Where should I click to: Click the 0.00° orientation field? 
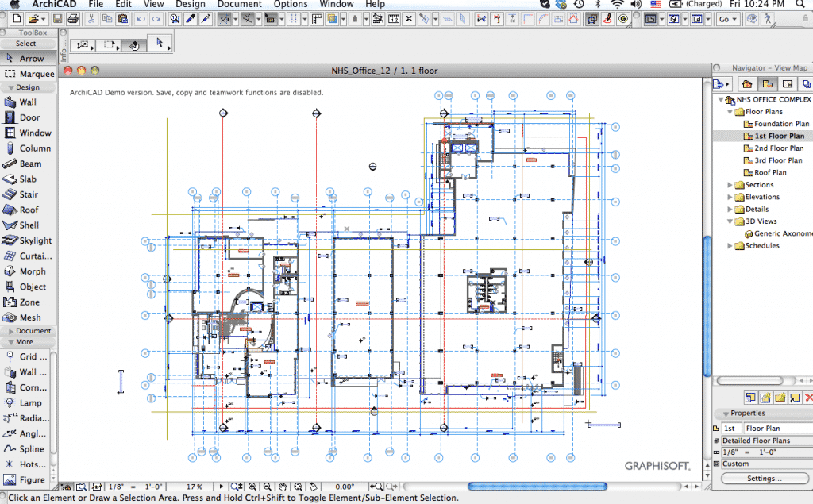pyautogui.click(x=345, y=487)
